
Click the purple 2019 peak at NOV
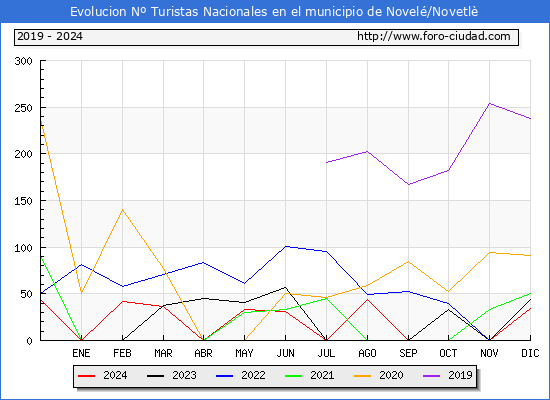[489, 104]
